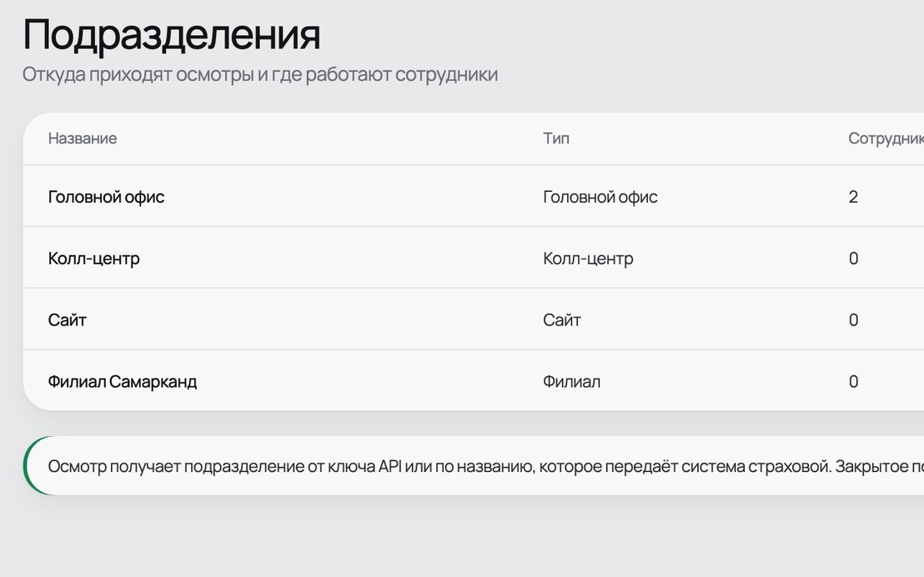Click employee count 0 in Сайт row
Image resolution: width=924 pixels, height=577 pixels.
(x=853, y=320)
